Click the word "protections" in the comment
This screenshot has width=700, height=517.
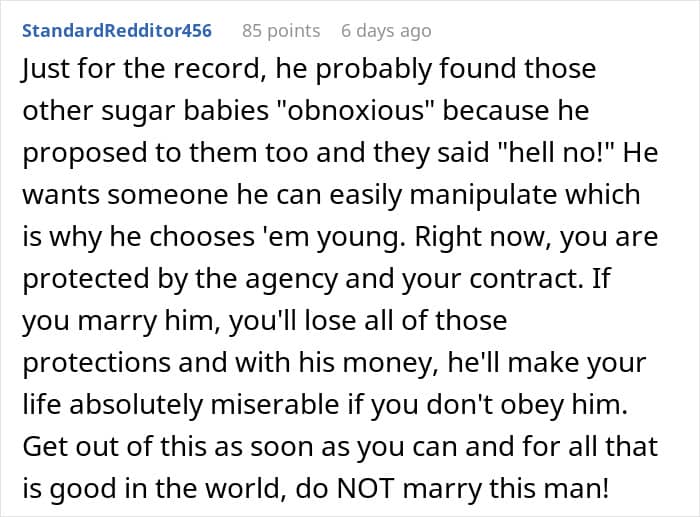(104, 364)
